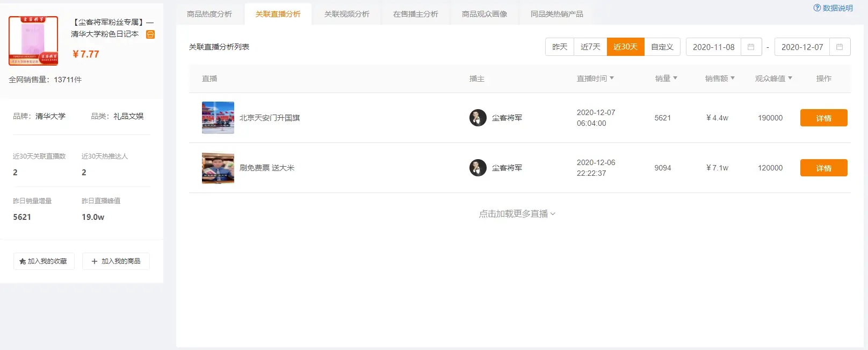Sort by 销量 column arrow
The width and height of the screenshot is (868, 350).
click(675, 78)
